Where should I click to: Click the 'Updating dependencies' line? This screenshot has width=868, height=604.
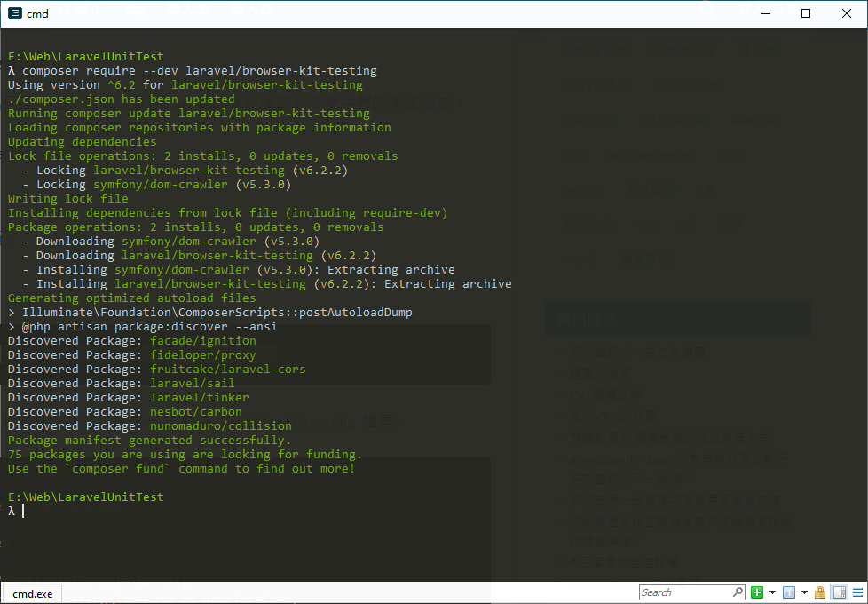tap(82, 142)
